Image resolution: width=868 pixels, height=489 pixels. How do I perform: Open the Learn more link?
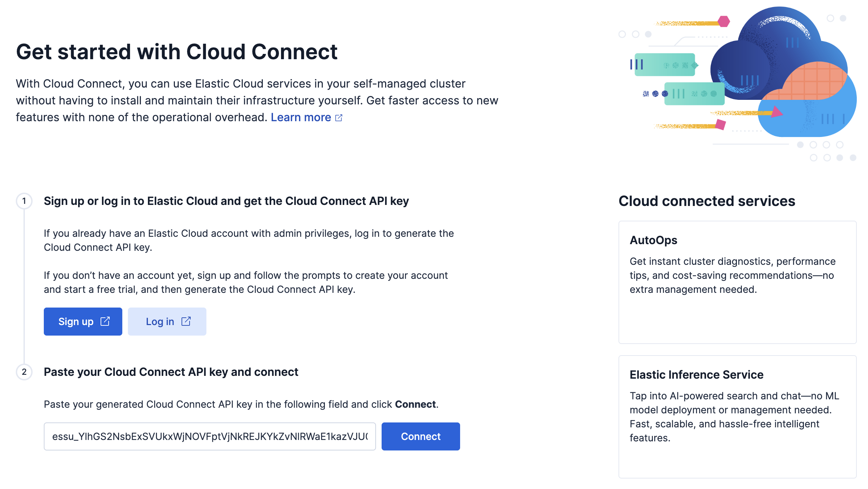click(301, 117)
